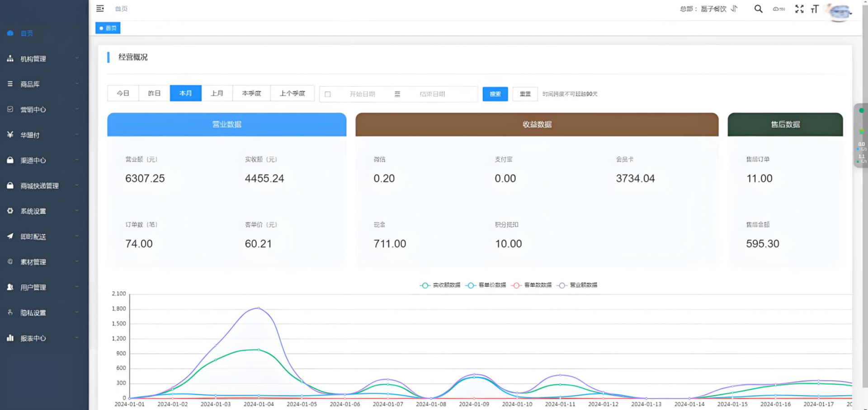This screenshot has width=868, height=410.
Task: Toggle 实收额数据 series in chart legend
Action: click(440, 285)
